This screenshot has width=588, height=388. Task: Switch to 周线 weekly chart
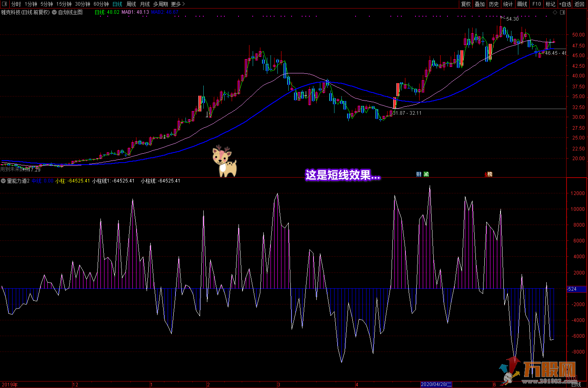tap(131, 4)
